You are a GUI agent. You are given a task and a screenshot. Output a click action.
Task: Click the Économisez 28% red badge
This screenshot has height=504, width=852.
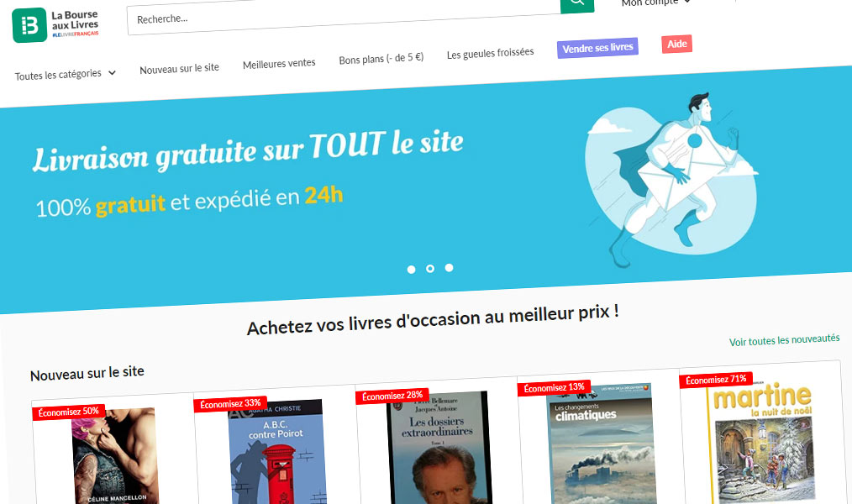392,396
